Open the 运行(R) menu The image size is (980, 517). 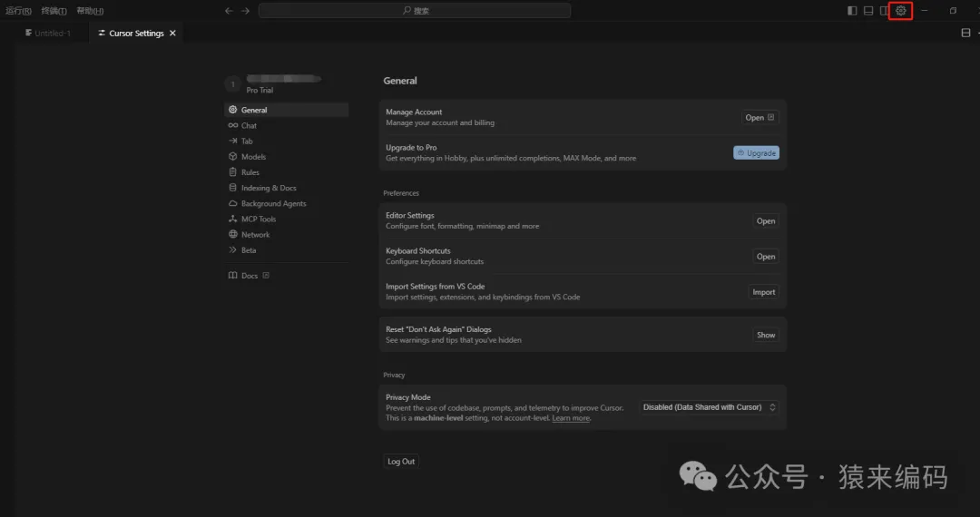pos(18,11)
